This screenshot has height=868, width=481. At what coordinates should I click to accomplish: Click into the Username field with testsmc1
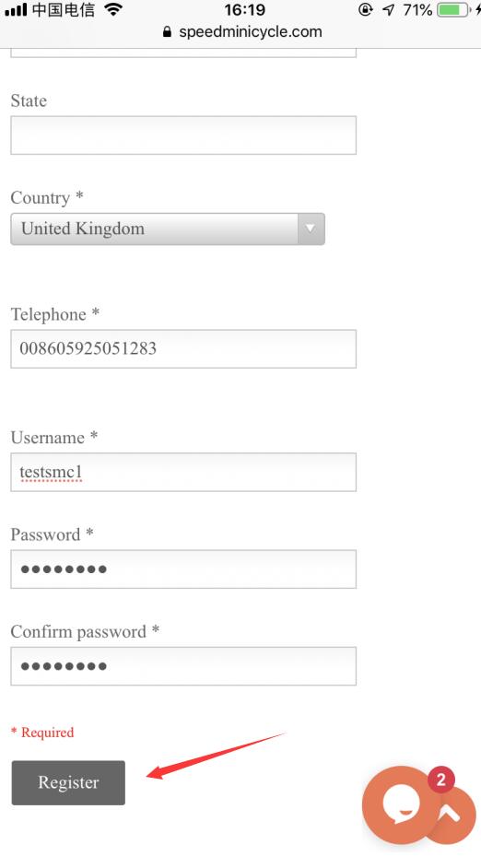pos(183,472)
